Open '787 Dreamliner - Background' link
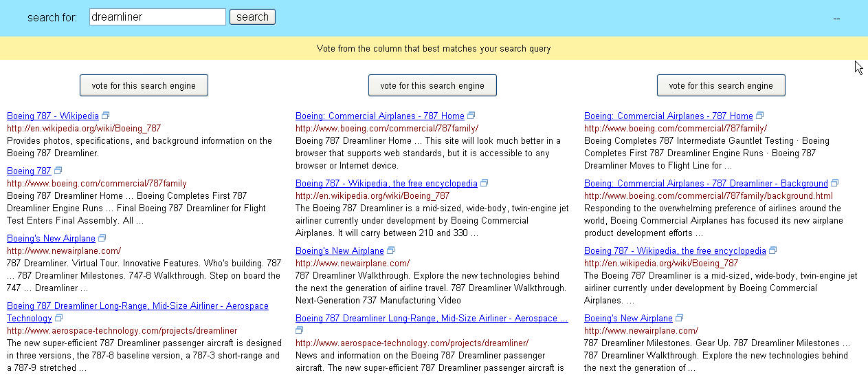 click(x=706, y=183)
